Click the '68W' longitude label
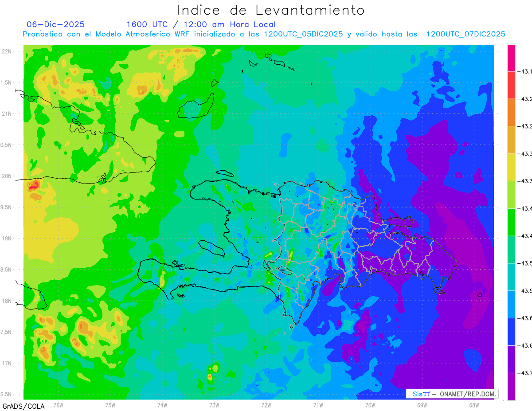 (x=474, y=405)
